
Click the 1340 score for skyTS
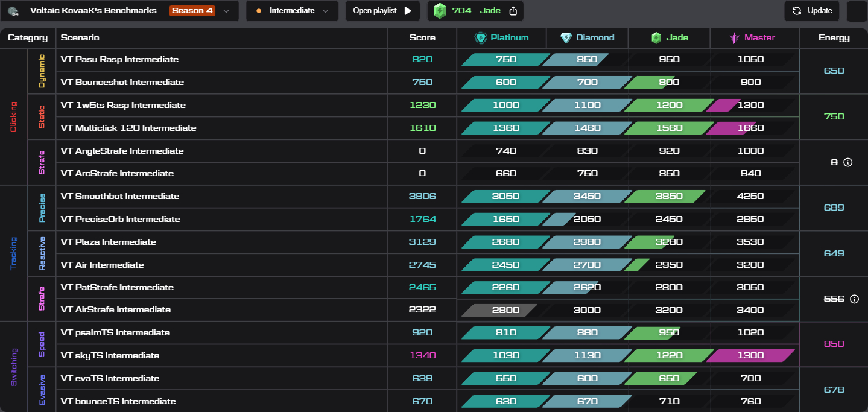[422, 356]
